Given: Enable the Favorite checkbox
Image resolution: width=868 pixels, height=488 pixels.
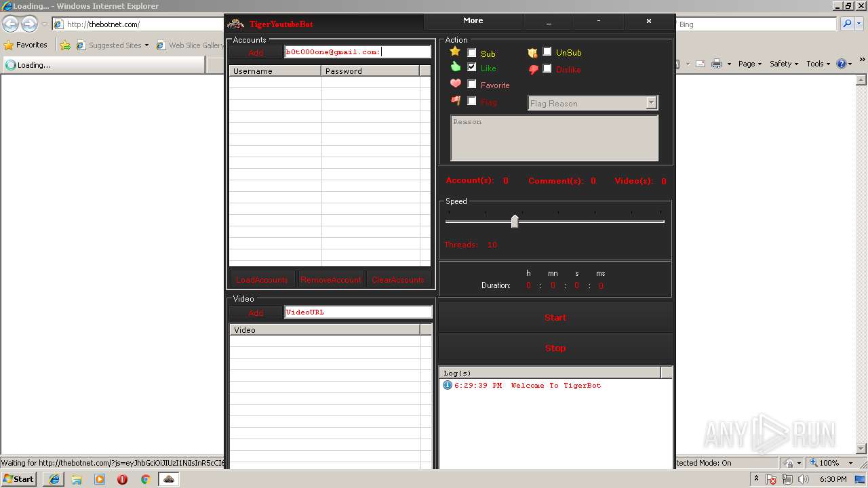Looking at the screenshot, I should 472,84.
